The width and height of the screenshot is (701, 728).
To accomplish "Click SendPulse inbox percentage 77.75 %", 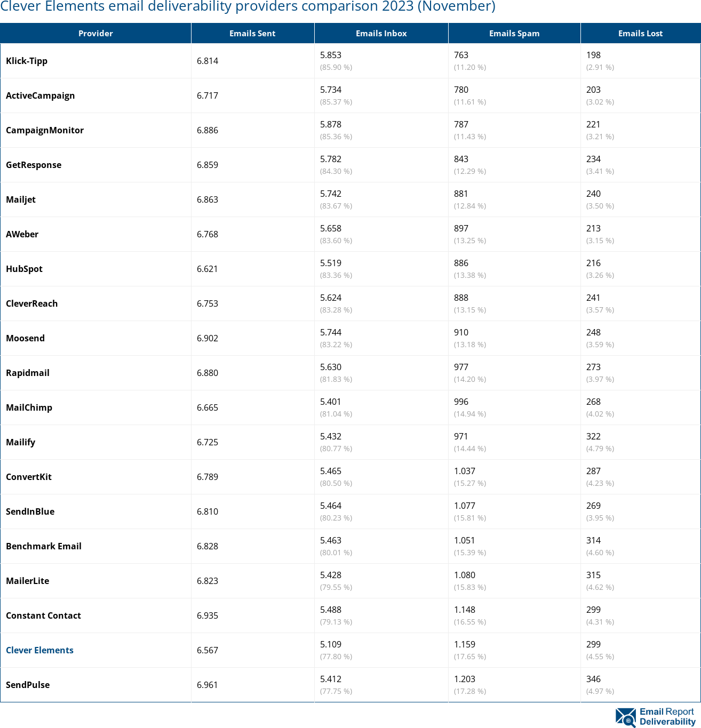I will (x=336, y=691).
